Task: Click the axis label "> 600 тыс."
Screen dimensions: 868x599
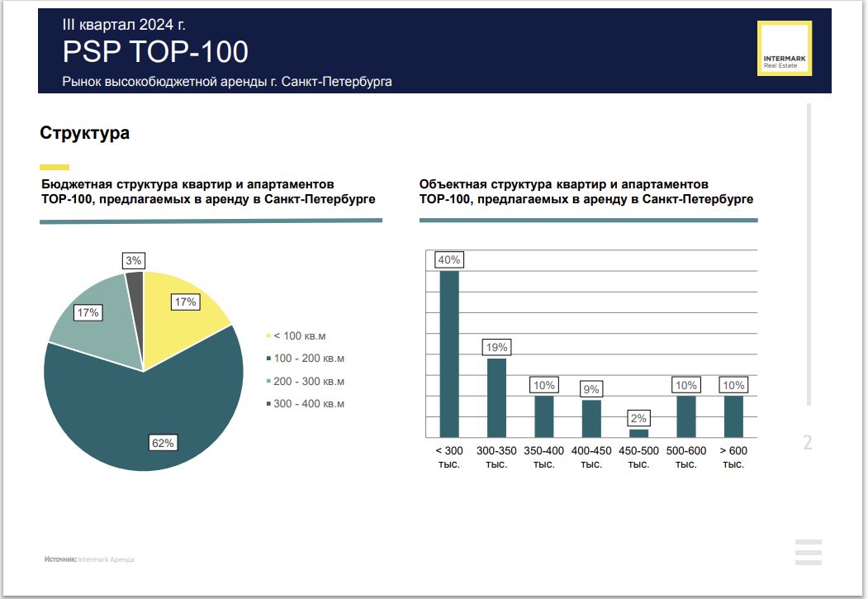Action: tap(733, 457)
